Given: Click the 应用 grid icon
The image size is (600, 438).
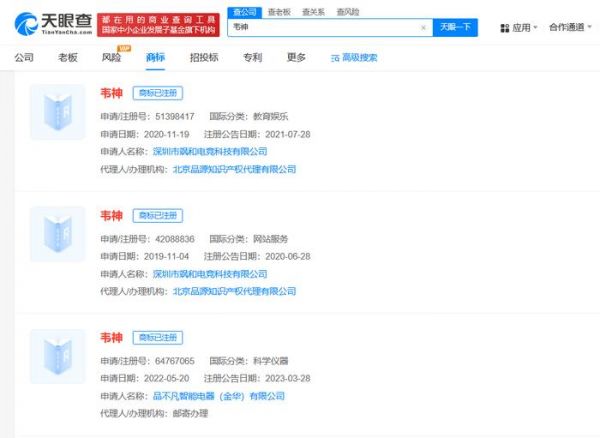Looking at the screenshot, I should pos(505,28).
